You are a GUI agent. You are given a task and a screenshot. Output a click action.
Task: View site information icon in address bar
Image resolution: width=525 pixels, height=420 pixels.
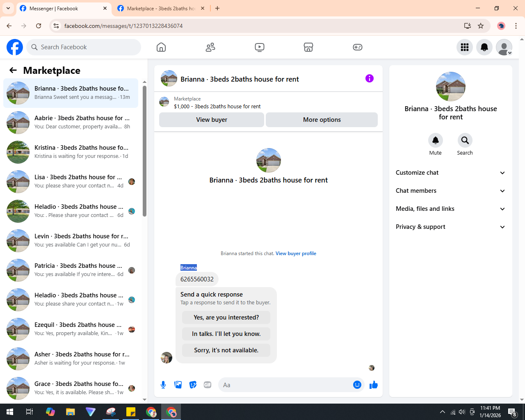tap(56, 26)
